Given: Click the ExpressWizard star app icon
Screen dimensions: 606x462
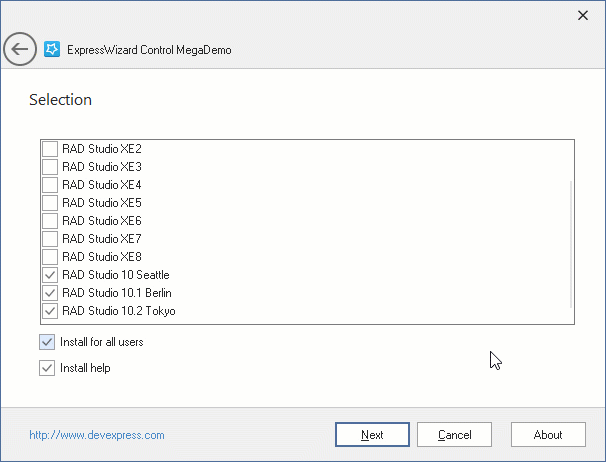Looking at the screenshot, I should 52,49.
